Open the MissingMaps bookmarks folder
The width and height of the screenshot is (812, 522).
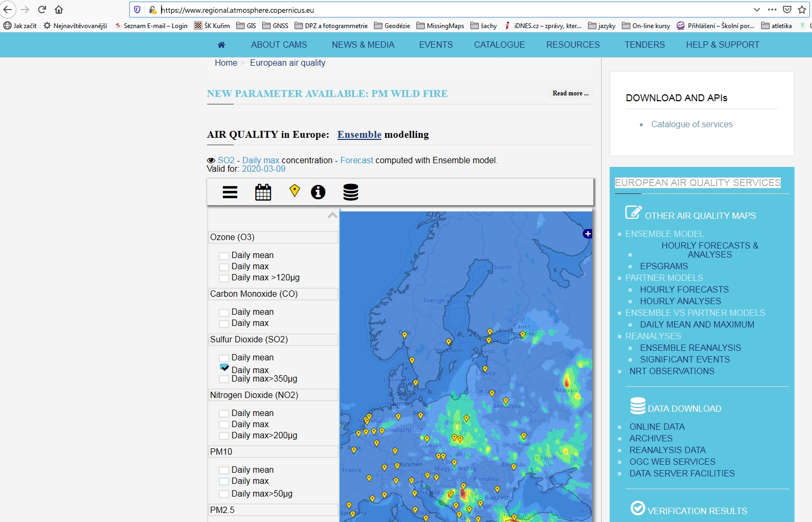pyautogui.click(x=440, y=25)
